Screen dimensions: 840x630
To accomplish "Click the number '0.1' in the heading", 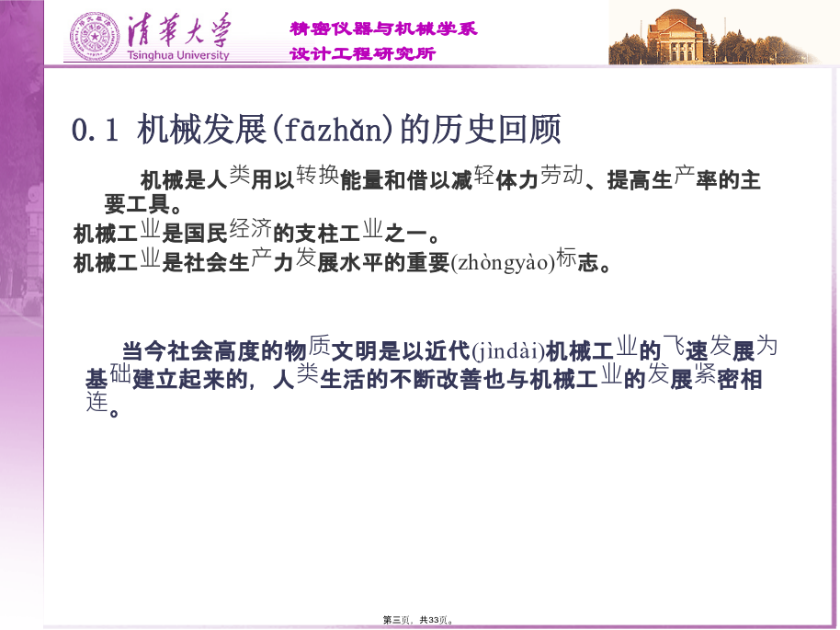I will click(x=95, y=132).
